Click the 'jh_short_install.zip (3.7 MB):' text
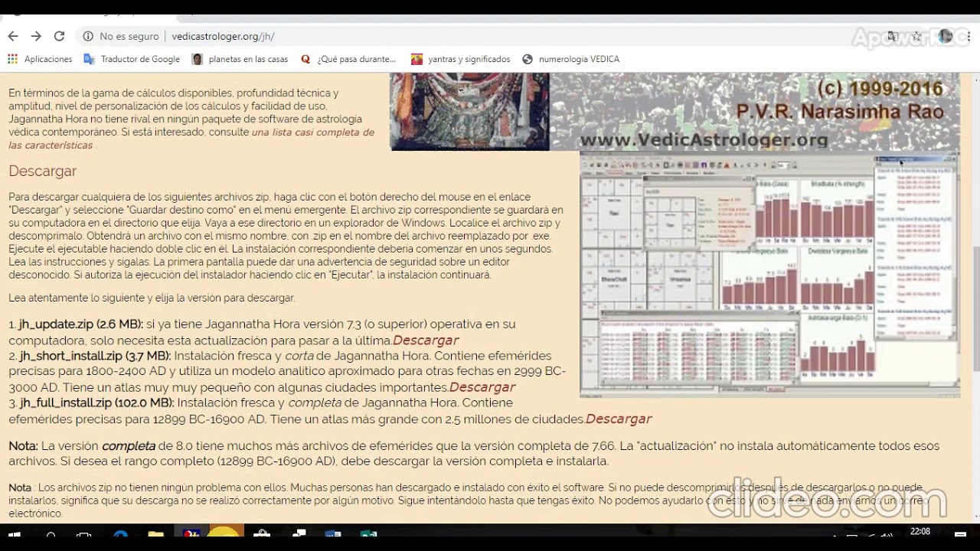The width and height of the screenshot is (980, 551). [96, 356]
